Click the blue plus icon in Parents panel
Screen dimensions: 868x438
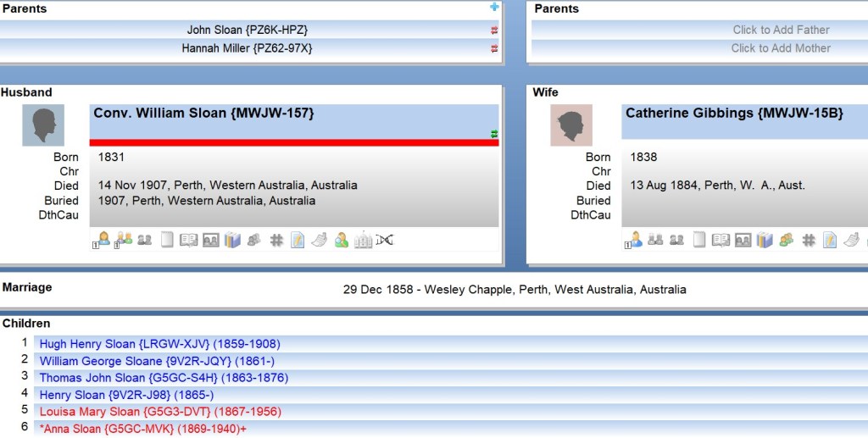click(x=494, y=8)
